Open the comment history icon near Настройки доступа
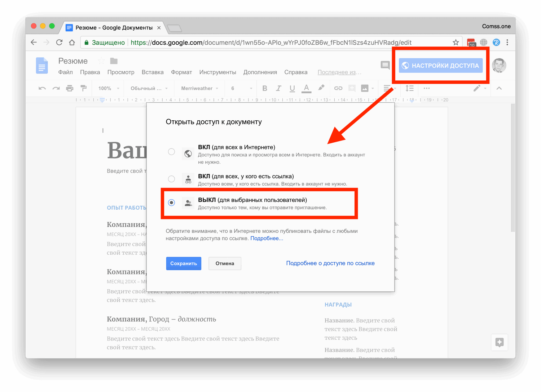Screen dimensions: 541x392 tap(385, 65)
